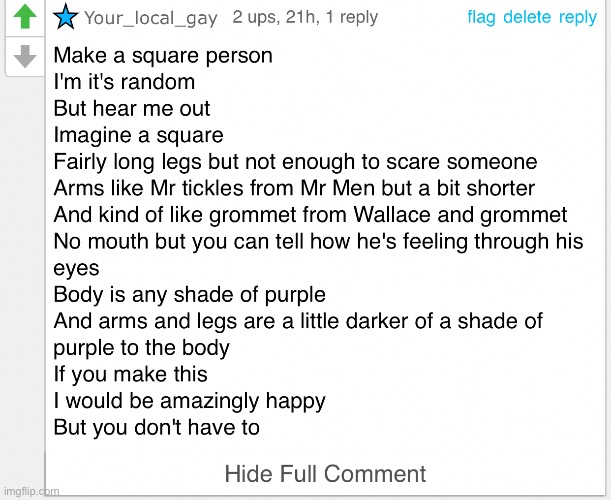
Task: Click the Wallace and grommet text line
Action: point(310,215)
